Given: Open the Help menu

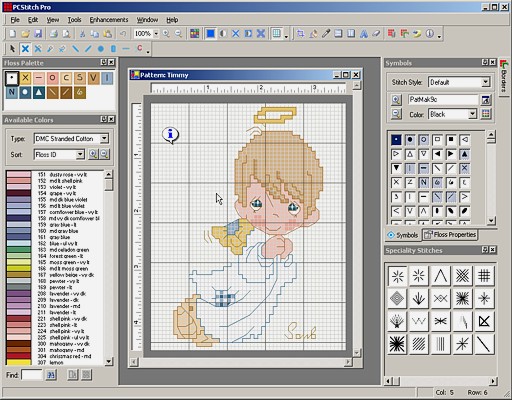Looking at the screenshot, I should click(x=172, y=20).
